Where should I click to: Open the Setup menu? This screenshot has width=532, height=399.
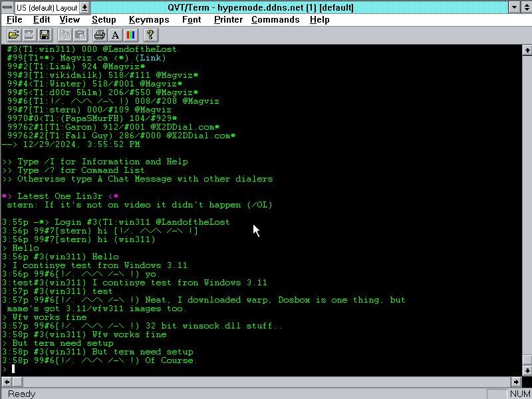coord(103,20)
